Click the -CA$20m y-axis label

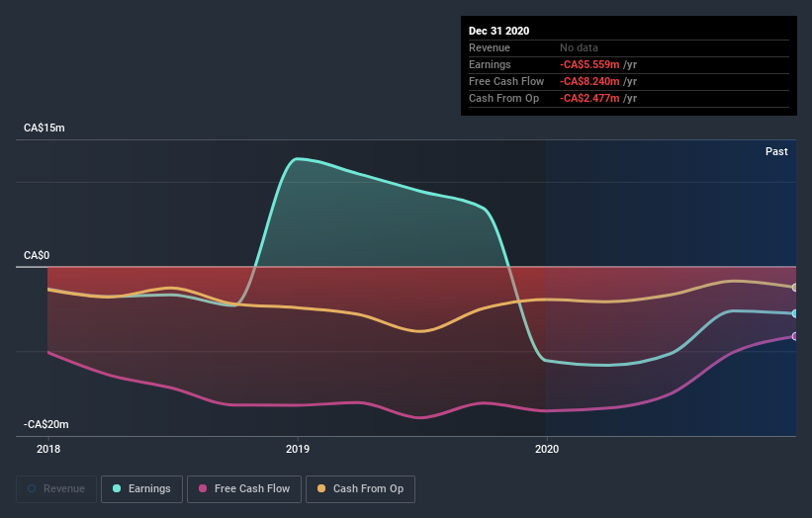pyautogui.click(x=46, y=424)
